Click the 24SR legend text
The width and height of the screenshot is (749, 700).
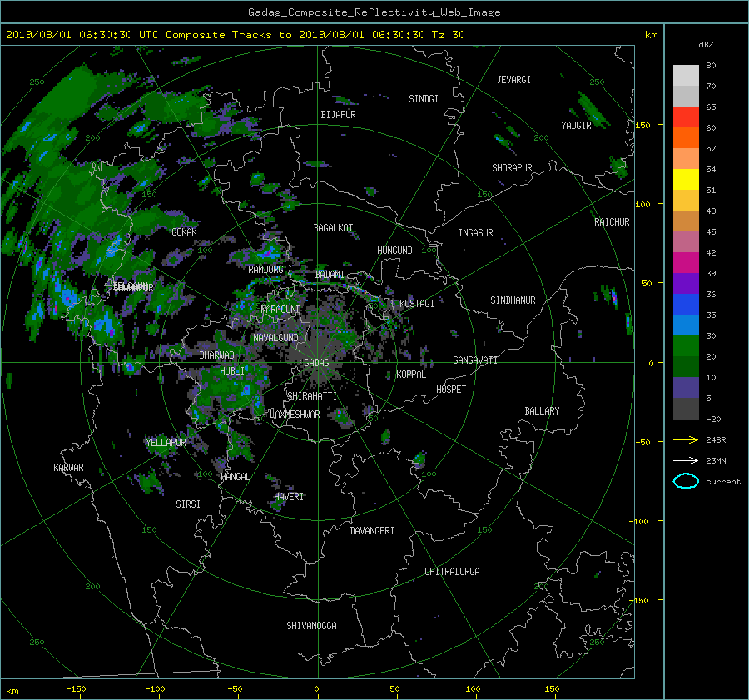[716, 440]
